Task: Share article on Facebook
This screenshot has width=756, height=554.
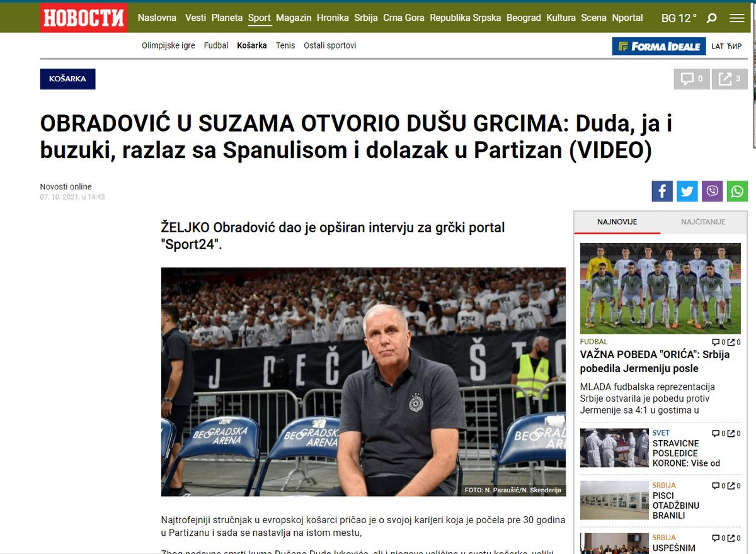Action: 662,191
